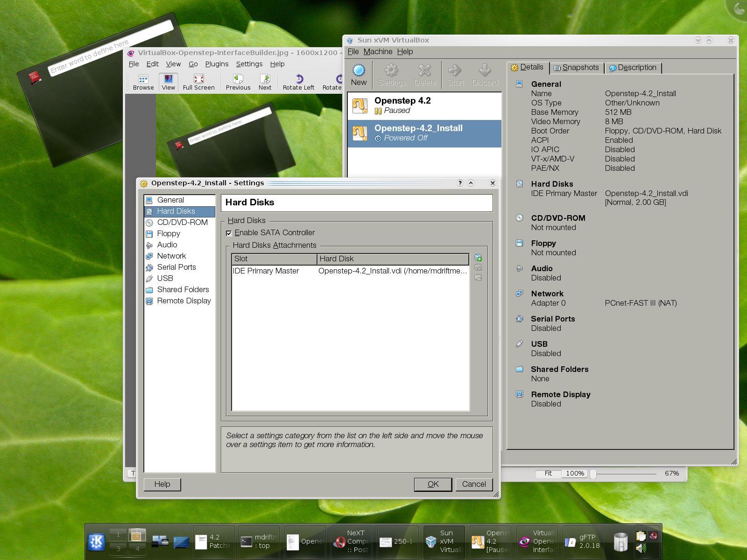Select the Network settings category

[x=171, y=256]
